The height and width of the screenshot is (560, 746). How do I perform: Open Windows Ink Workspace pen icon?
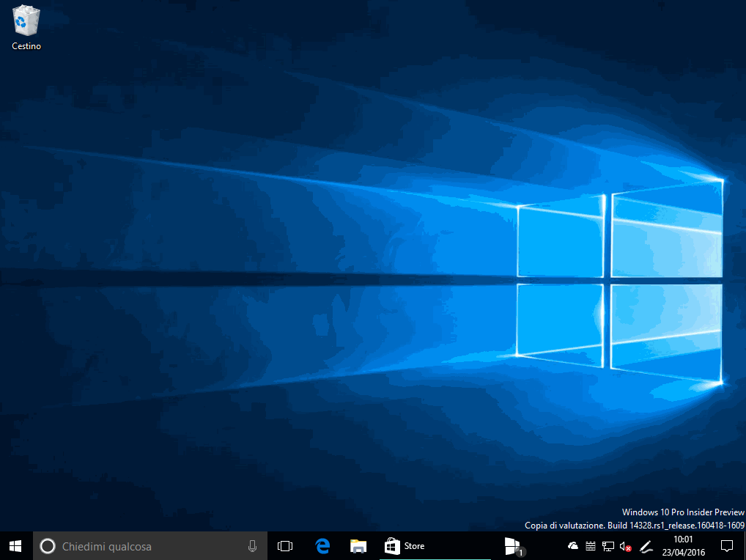click(646, 546)
